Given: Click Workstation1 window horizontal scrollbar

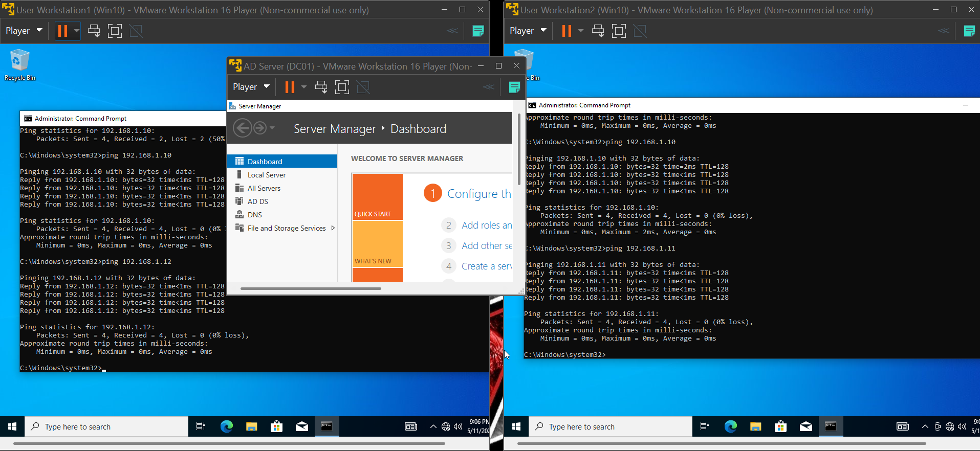Looking at the screenshot, I should (x=229, y=444).
